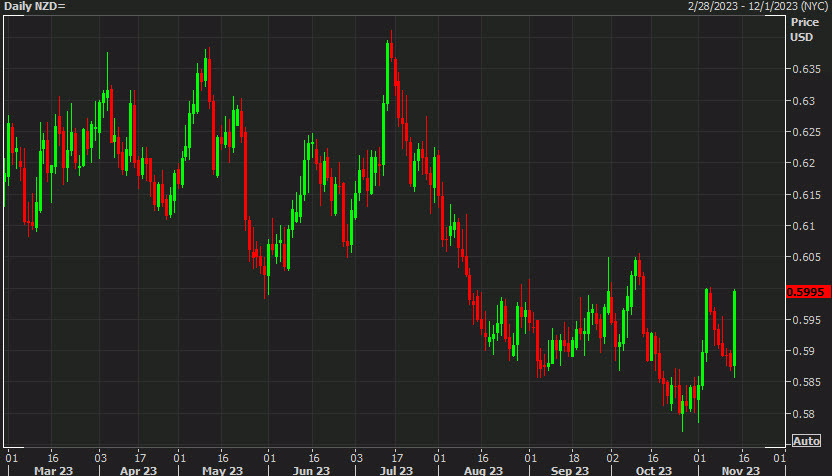Click the Jul 23 month label

coord(396,471)
